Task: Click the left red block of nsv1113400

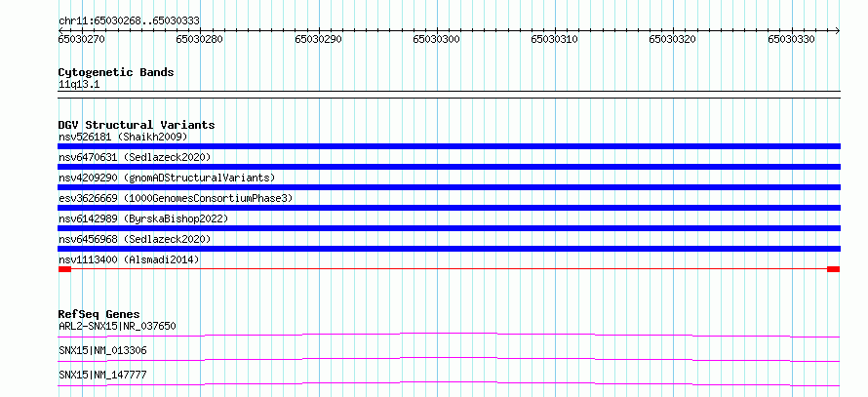Action: click(x=64, y=269)
